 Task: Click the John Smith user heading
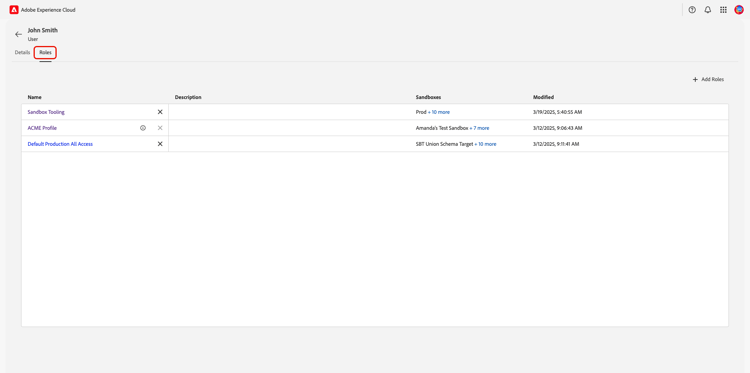click(43, 30)
